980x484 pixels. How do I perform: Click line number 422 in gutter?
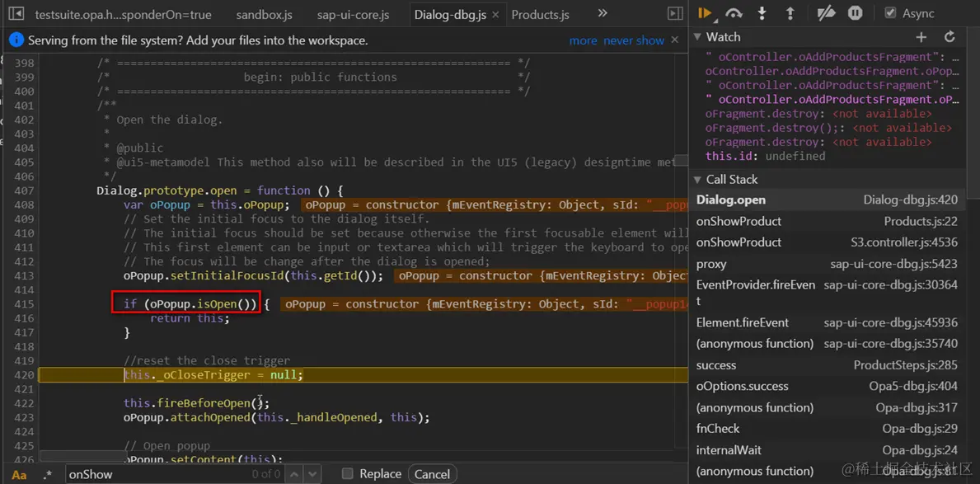pyautogui.click(x=24, y=403)
